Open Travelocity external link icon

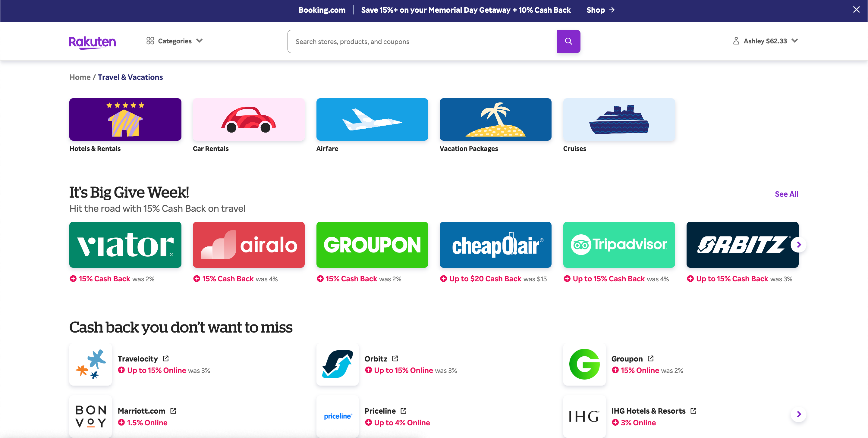tap(165, 358)
